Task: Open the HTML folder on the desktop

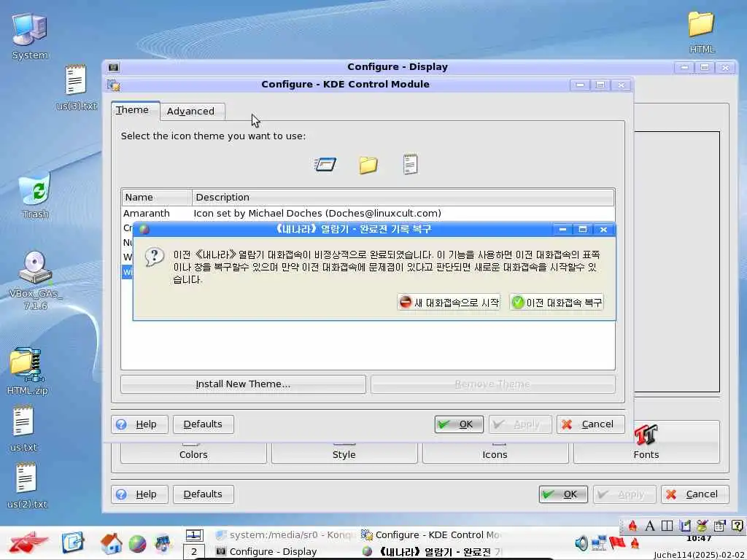Action: pos(701,31)
